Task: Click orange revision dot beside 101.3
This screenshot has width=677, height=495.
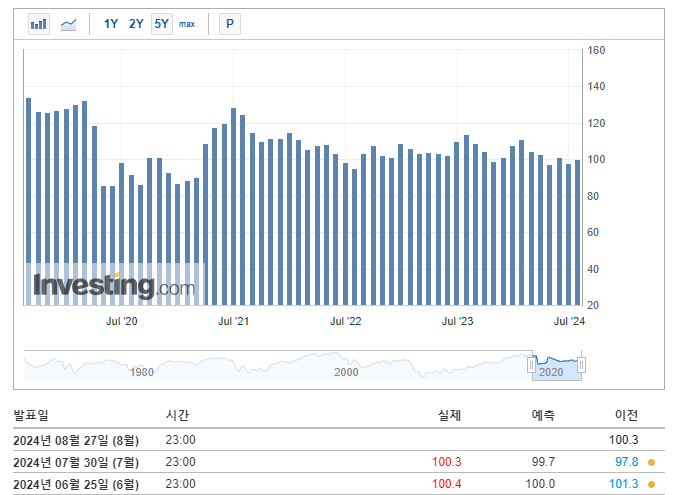Action: 652,485
